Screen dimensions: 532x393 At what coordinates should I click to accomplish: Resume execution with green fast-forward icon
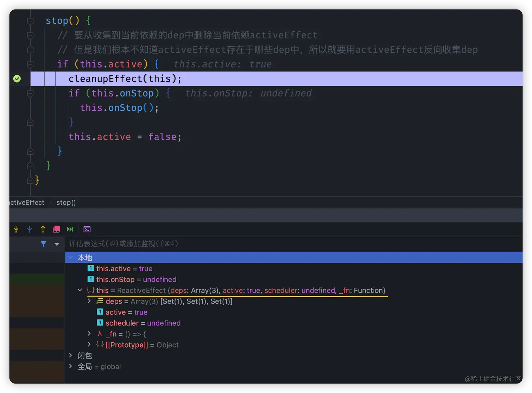coord(70,229)
